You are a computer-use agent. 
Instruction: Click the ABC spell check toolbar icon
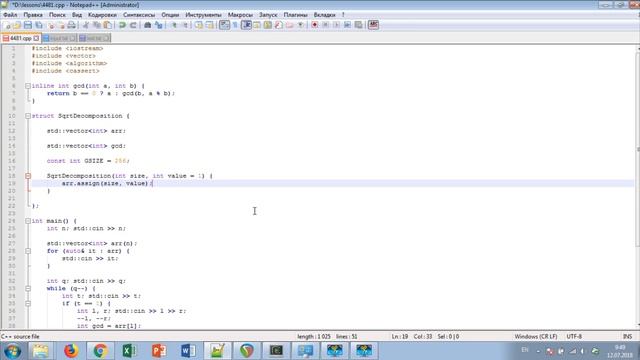(x=373, y=25)
